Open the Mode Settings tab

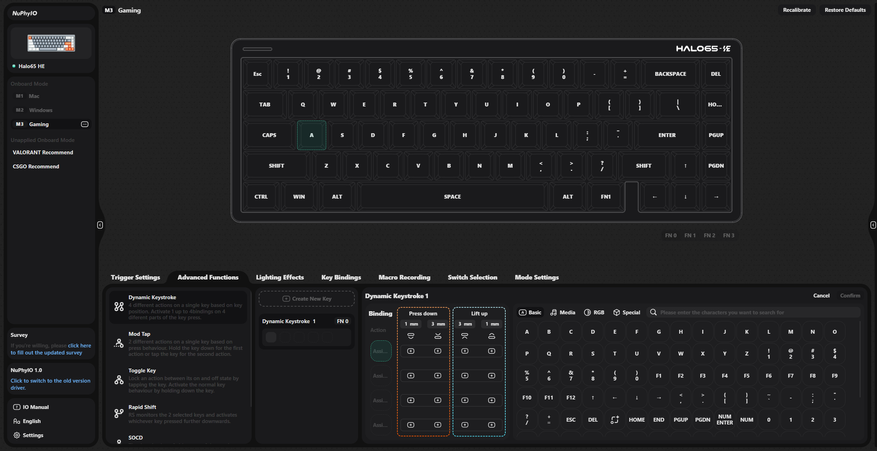pos(536,278)
